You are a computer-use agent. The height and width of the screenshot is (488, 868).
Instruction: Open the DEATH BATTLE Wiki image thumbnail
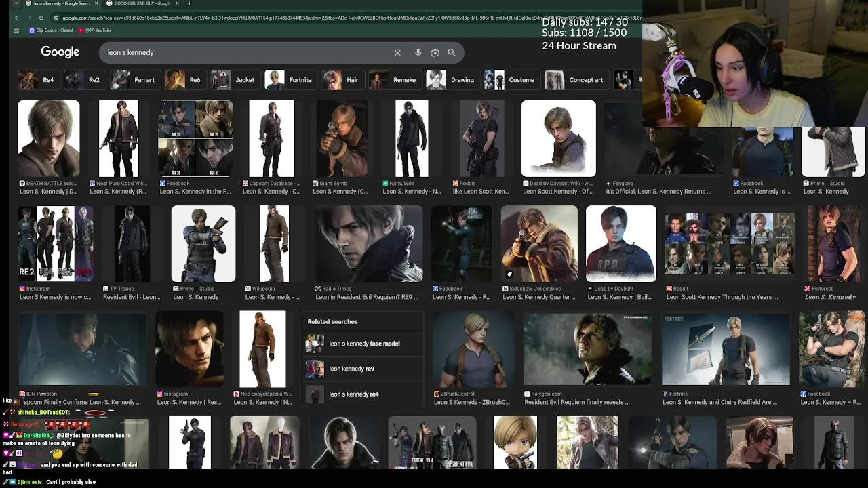tap(49, 138)
